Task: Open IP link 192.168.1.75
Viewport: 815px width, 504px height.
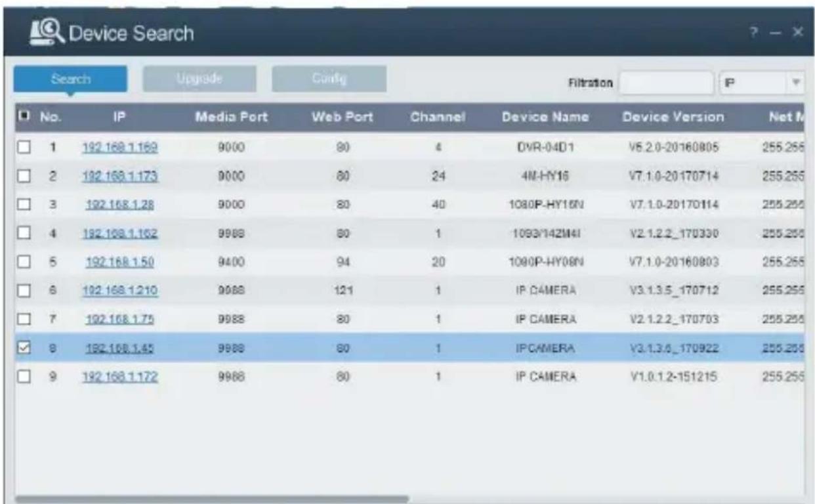Action: [x=119, y=320]
